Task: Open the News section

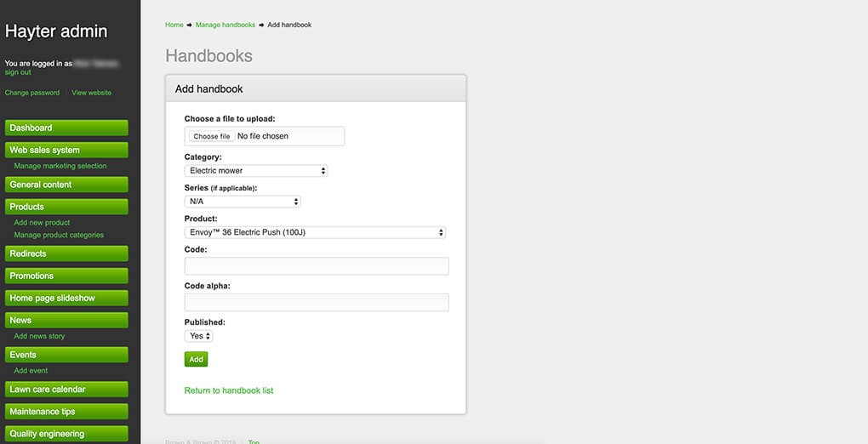Action: [66, 320]
